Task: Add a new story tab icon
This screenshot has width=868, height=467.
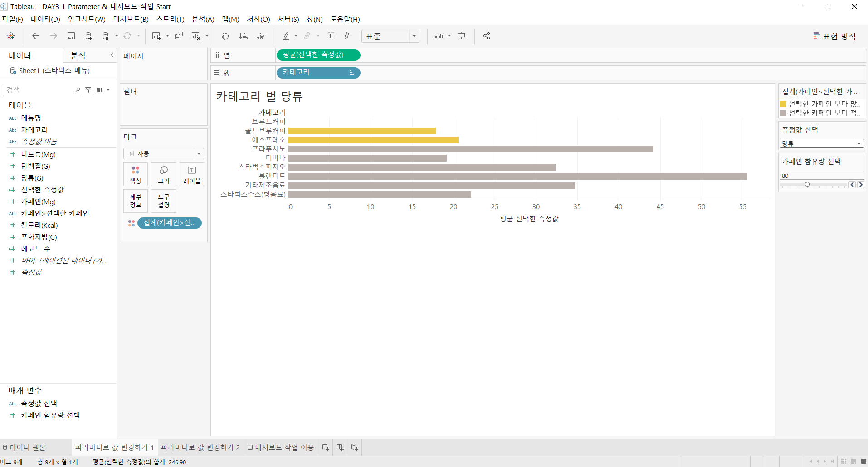Action: click(x=355, y=447)
